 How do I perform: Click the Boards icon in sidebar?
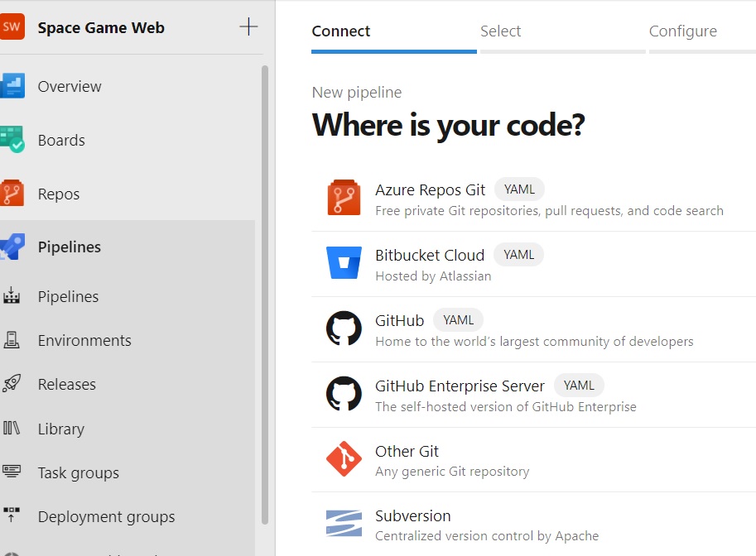[x=12, y=140]
